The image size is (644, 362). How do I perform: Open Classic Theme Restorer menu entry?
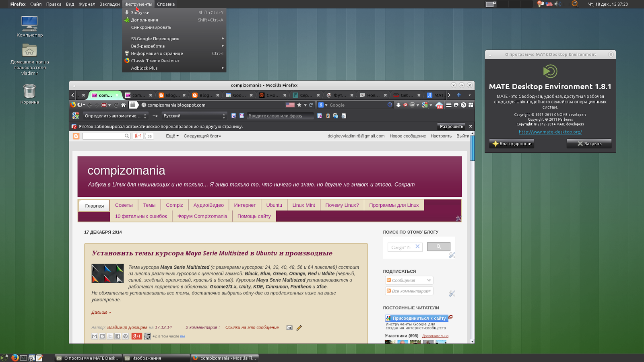pos(174,61)
